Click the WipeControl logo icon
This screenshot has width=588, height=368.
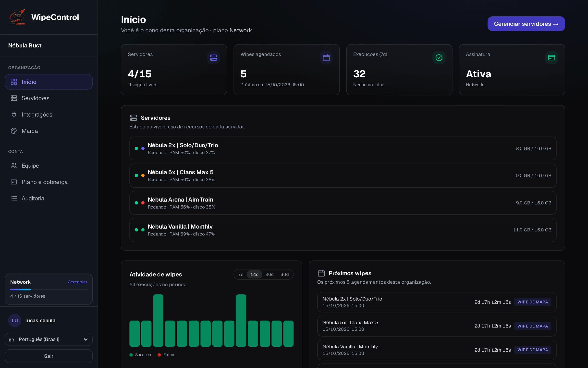pyautogui.click(x=17, y=17)
